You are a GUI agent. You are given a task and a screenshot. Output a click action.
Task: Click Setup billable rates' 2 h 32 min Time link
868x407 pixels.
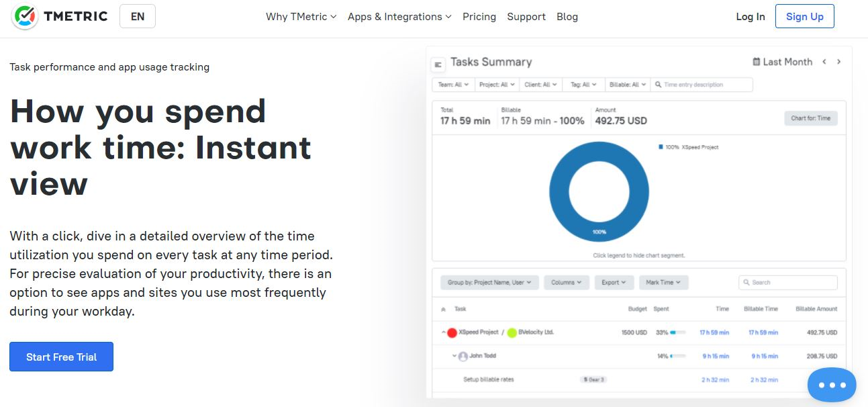point(716,380)
